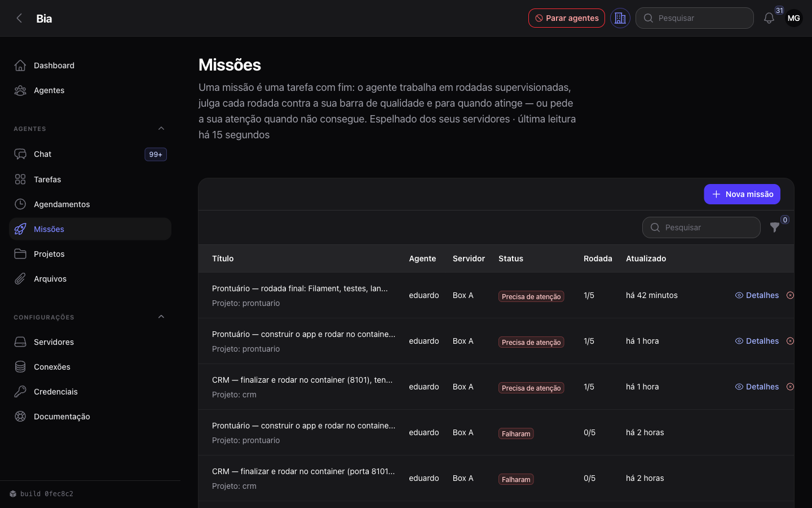Viewport: 812px width, 508px height.
Task: Open Dashboard in the sidebar
Action: 90,65
